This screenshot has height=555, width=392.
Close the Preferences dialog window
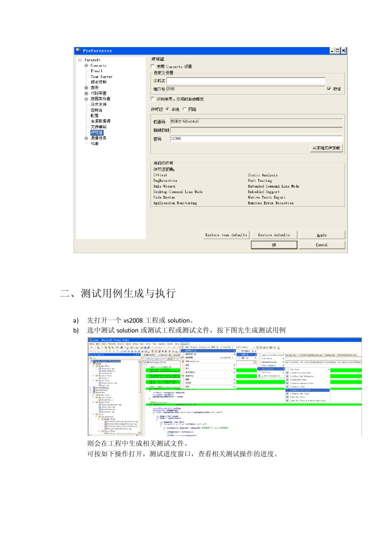coord(344,51)
